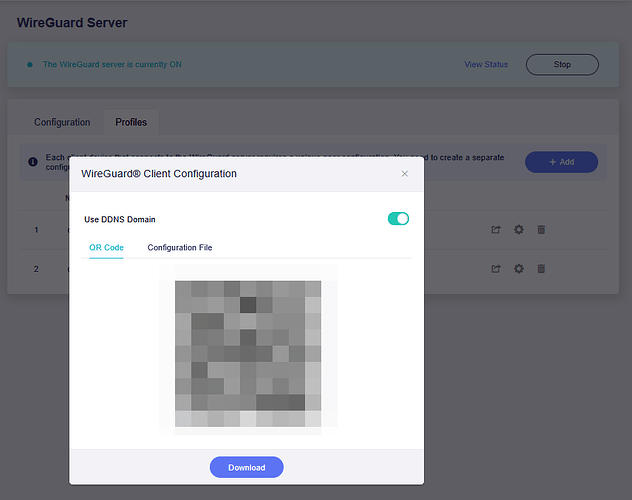Image resolution: width=632 pixels, height=500 pixels.
Task: Export the configuration for profile 2
Action: [x=496, y=269]
